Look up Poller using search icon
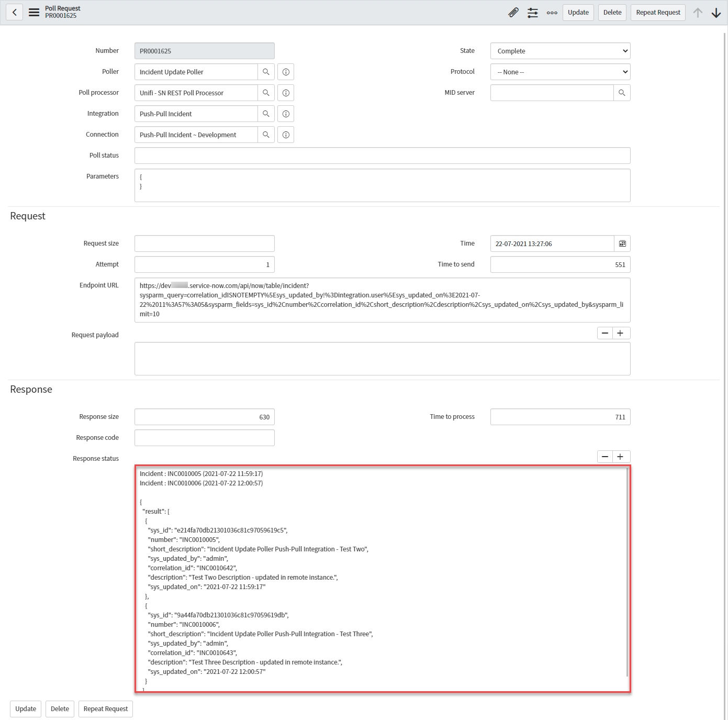Image resolution: width=728 pixels, height=720 pixels. point(266,72)
